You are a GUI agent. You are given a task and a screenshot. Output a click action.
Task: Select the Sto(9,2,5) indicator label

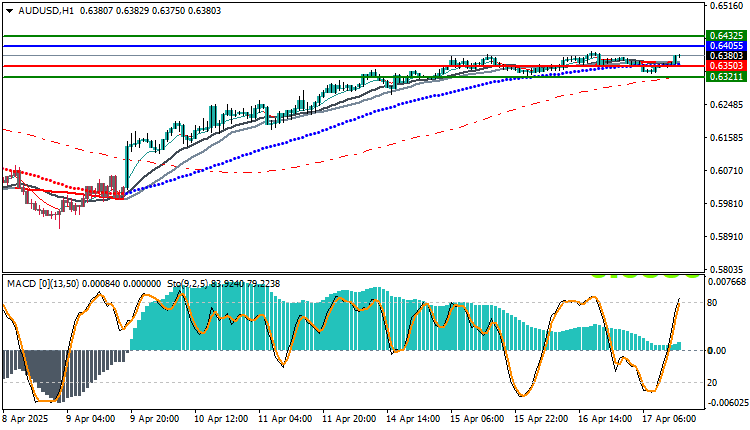click(x=188, y=284)
